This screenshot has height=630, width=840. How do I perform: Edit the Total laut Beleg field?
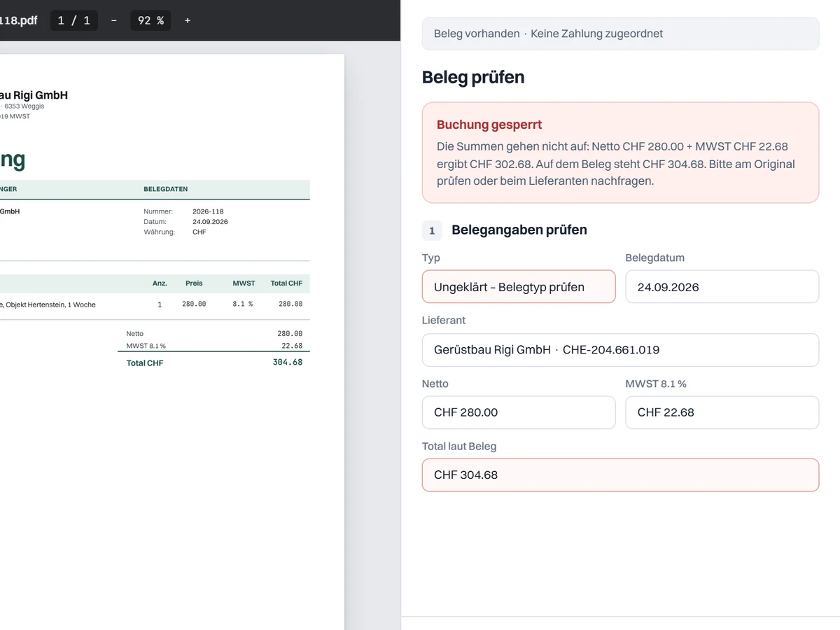pyautogui.click(x=620, y=475)
